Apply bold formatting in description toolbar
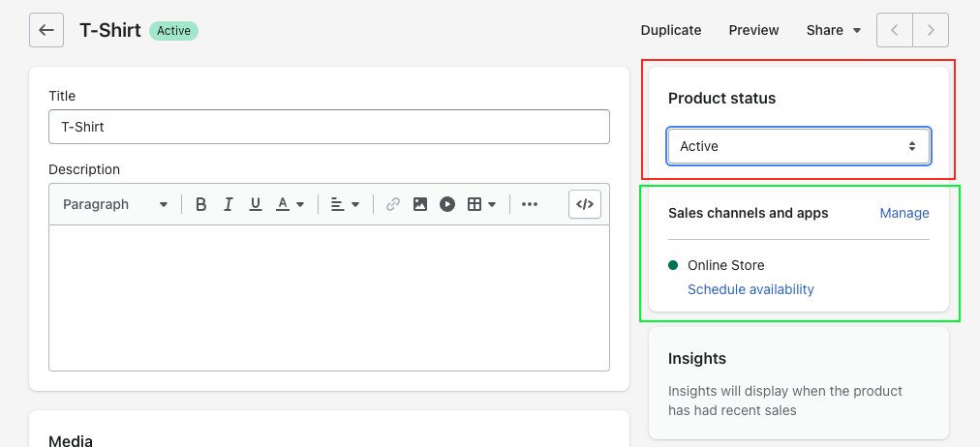The height and width of the screenshot is (447, 980). [x=201, y=204]
